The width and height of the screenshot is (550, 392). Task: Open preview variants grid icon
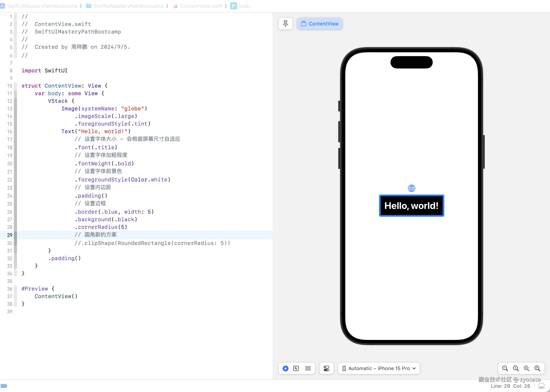tap(308, 368)
